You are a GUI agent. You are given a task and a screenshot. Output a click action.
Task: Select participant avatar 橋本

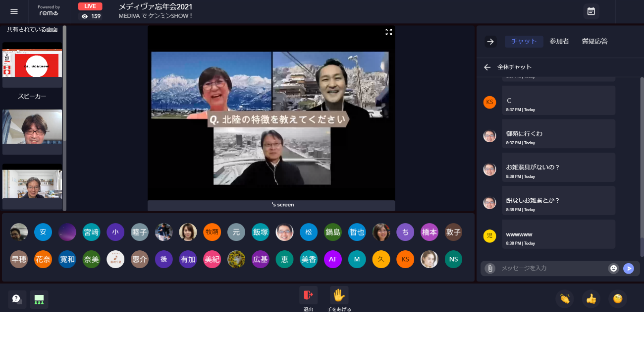[x=429, y=232]
